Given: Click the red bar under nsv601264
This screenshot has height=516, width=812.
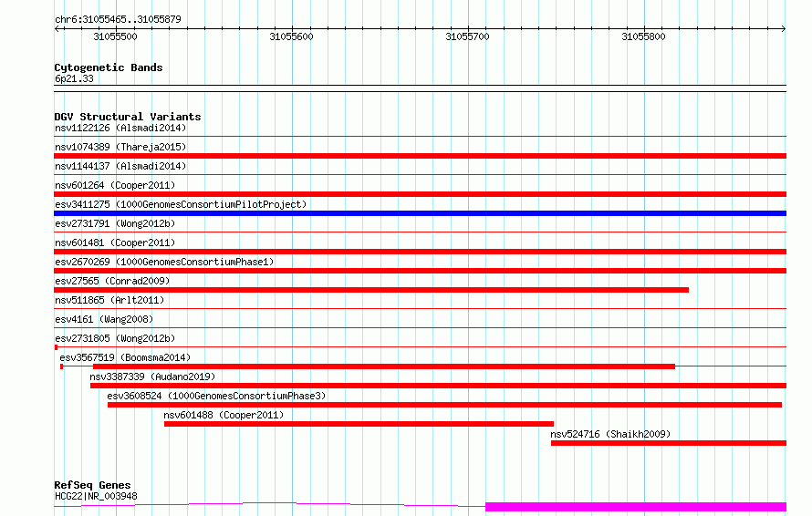Looking at the screenshot, I should click(420, 194).
